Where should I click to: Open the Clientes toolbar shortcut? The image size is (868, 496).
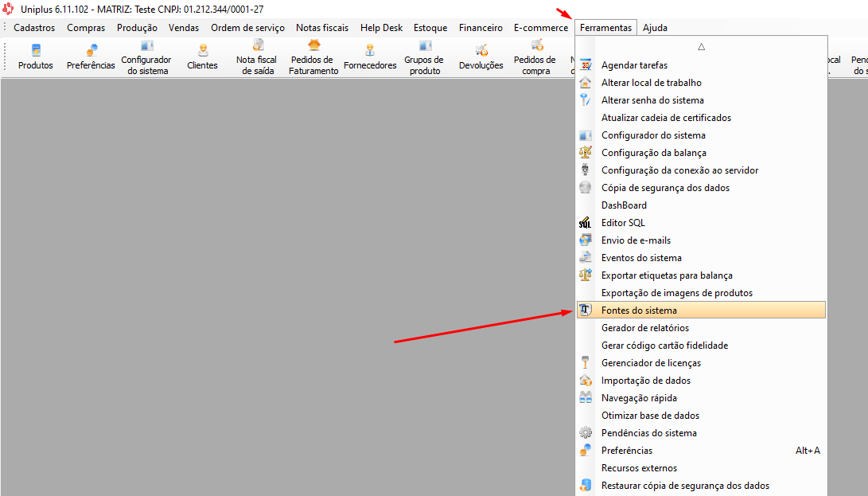202,57
